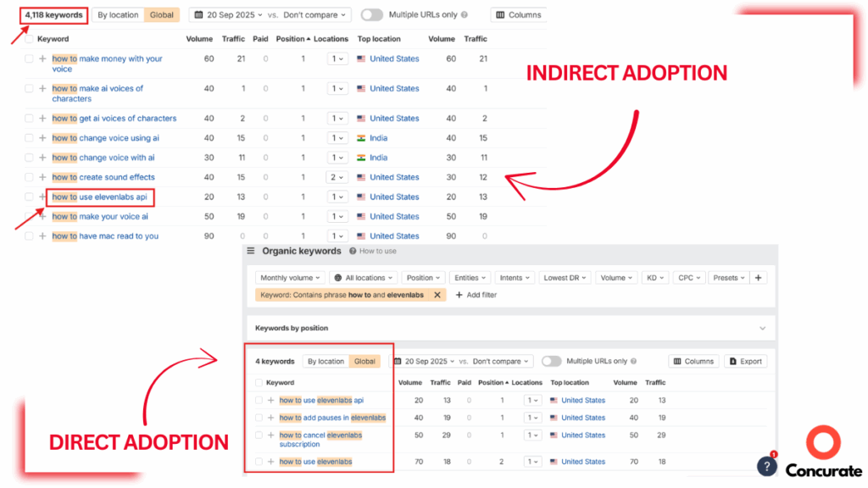
Task: Tick checkbox for 'how to add pauses in elevenlabs'
Action: click(259, 418)
